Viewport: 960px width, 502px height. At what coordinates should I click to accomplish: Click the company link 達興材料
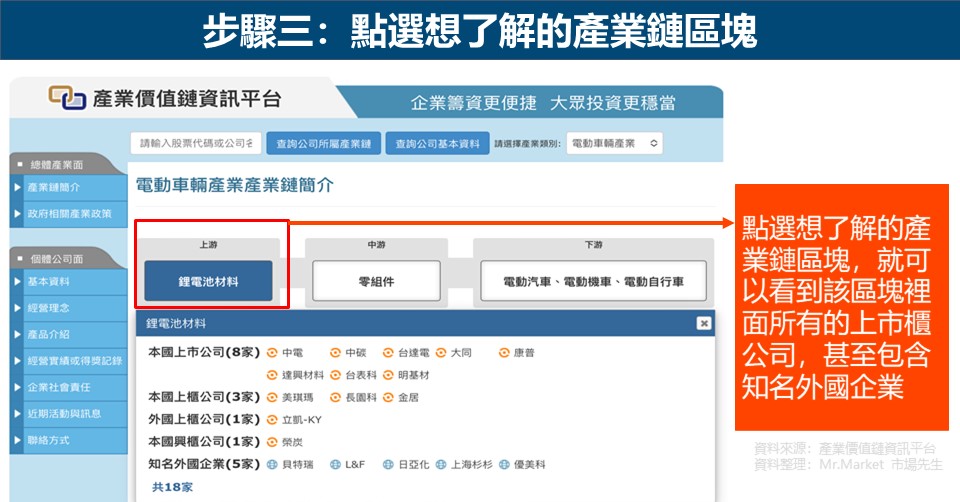pyautogui.click(x=302, y=375)
